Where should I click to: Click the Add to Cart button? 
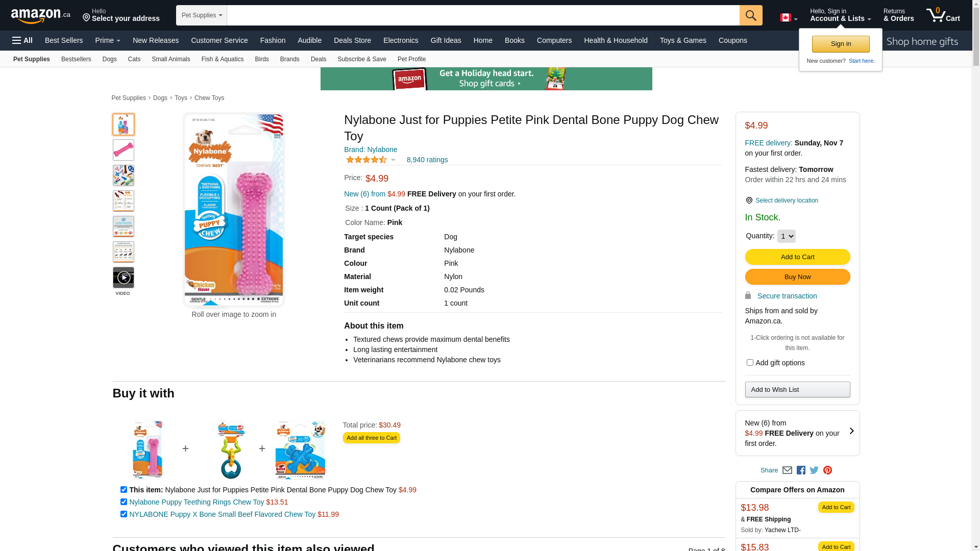797,257
